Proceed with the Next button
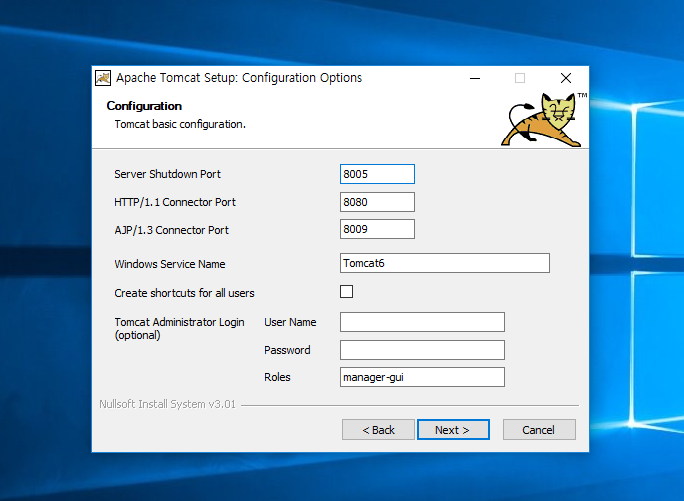The width and height of the screenshot is (684, 501). point(453,430)
